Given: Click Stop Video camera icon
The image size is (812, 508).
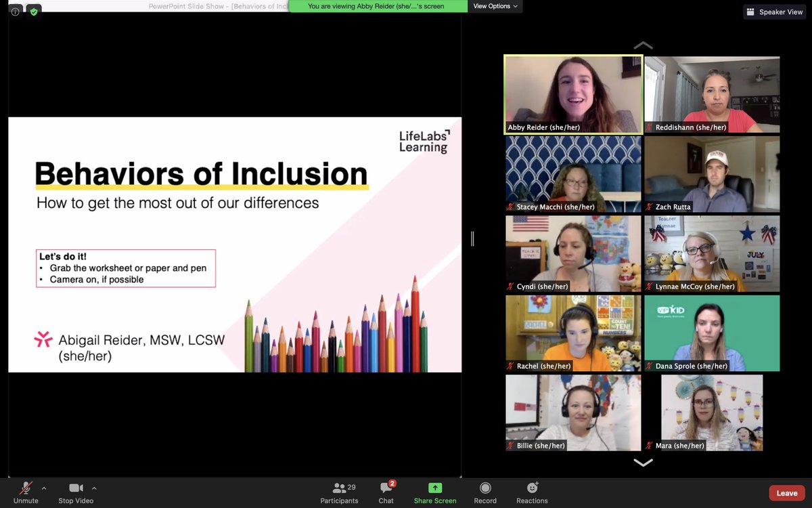Looking at the screenshot, I should pyautogui.click(x=76, y=488).
